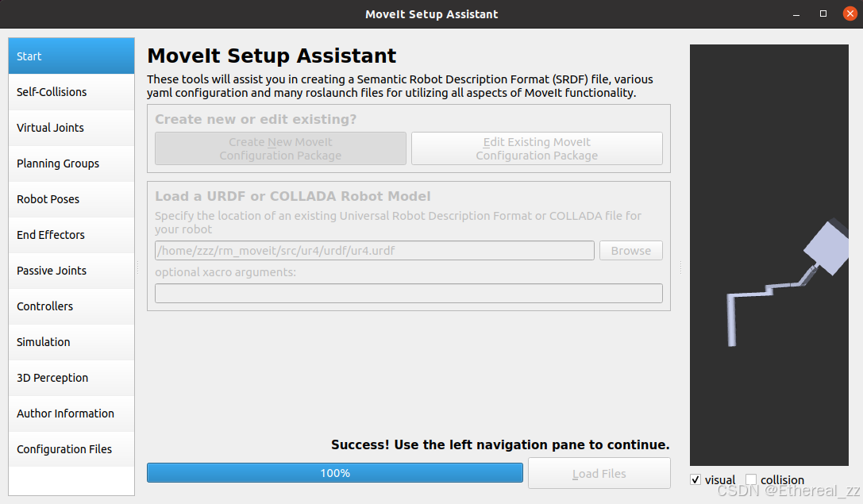Image resolution: width=863 pixels, height=504 pixels.
Task: Select the Start navigation item
Action: point(71,56)
